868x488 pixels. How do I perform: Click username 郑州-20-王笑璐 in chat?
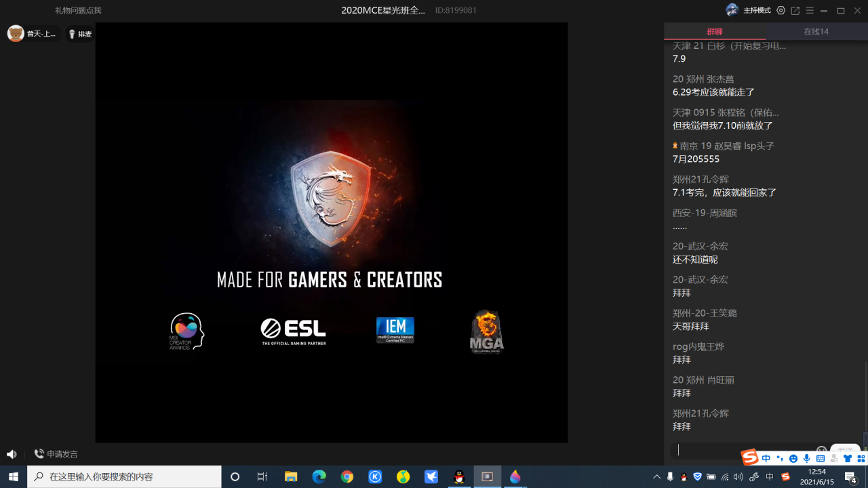click(x=705, y=313)
